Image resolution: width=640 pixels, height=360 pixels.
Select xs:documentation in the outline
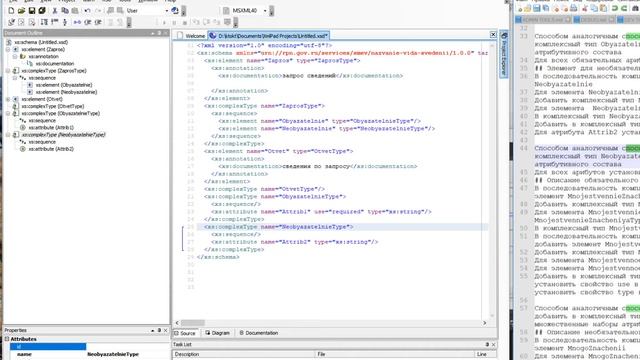(55, 64)
